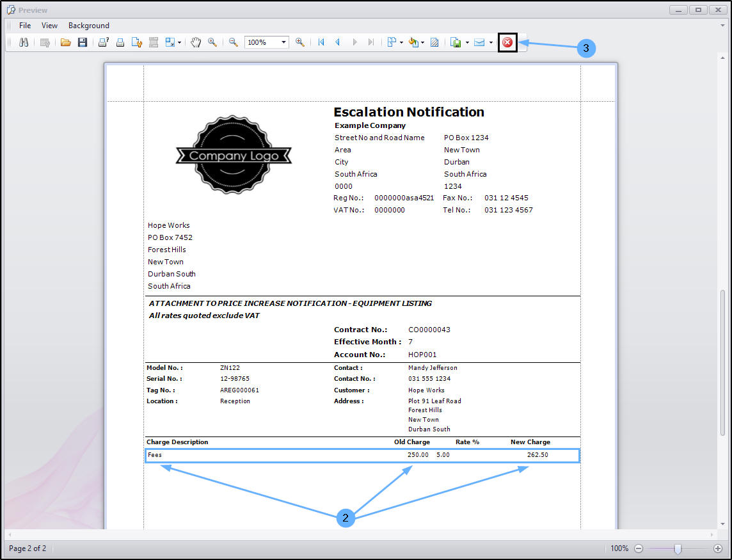Expand the Send via E-Mail dropdown arrow
The height and width of the screenshot is (560, 732).
click(491, 42)
